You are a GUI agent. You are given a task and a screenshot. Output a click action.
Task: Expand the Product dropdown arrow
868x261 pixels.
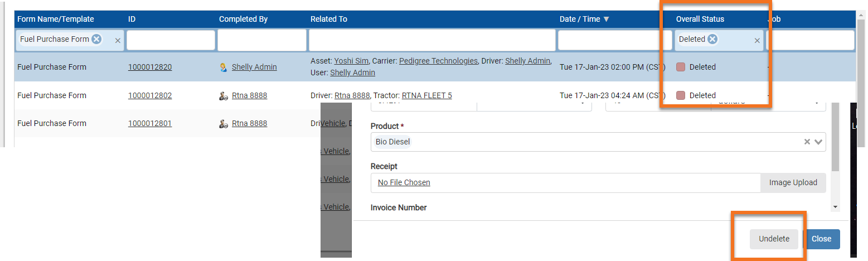click(818, 142)
